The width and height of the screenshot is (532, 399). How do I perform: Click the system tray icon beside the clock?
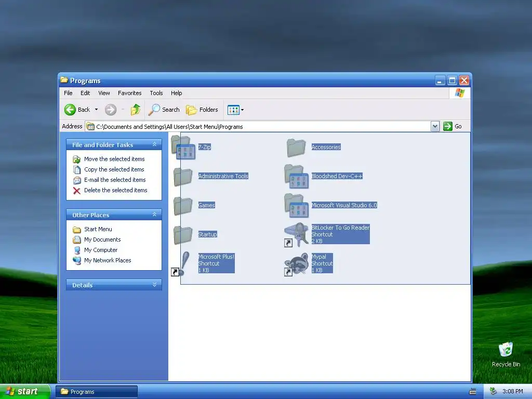[493, 391]
